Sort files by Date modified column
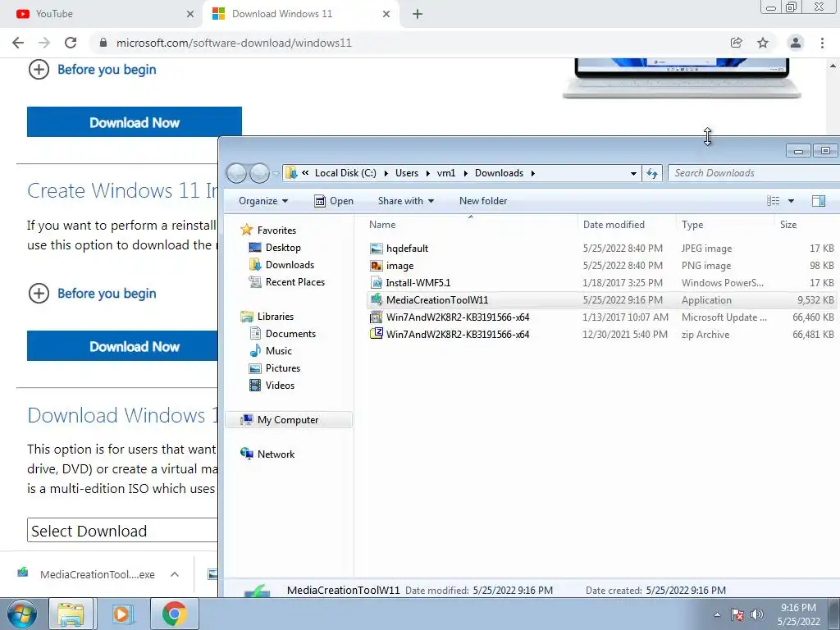840x630 pixels. 627,225
